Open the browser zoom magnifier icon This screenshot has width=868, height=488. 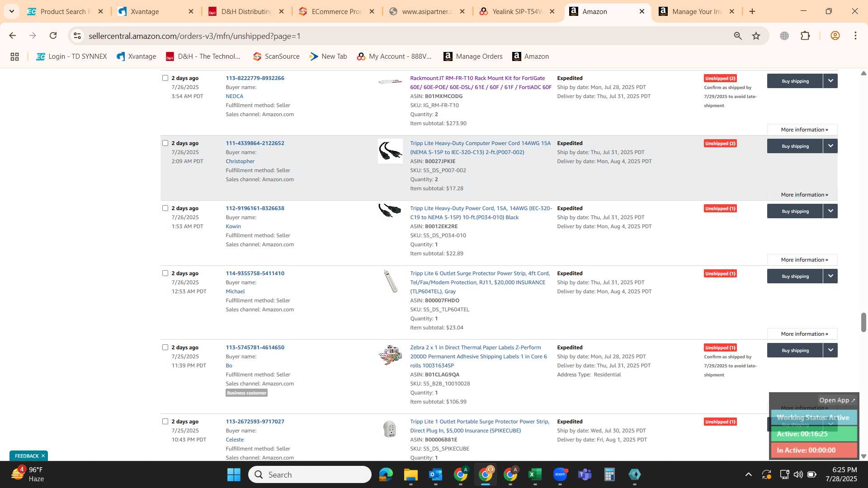(738, 36)
